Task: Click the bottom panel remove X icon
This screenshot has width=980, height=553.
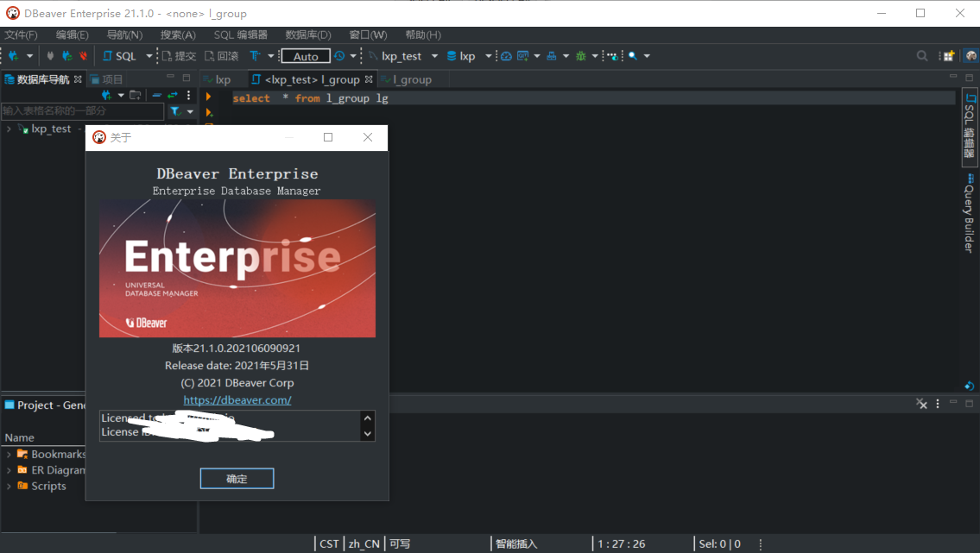Action: tap(922, 404)
